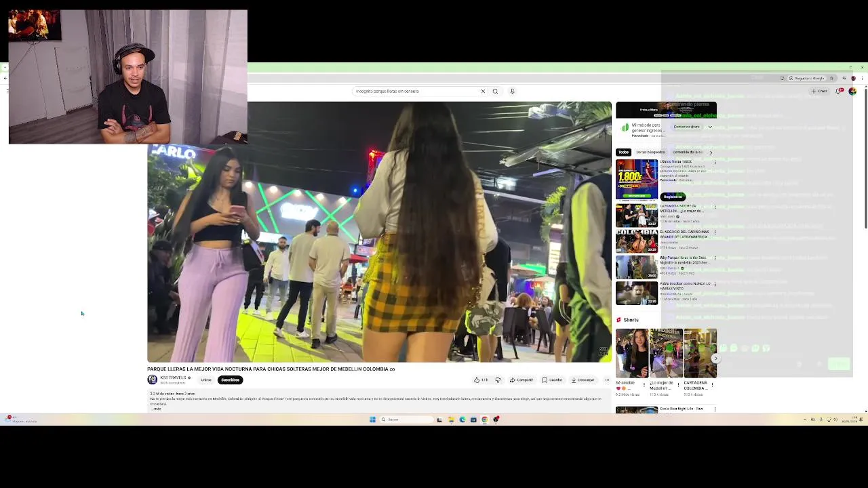Click the YouTube search text field
The image size is (868, 488).
pos(416,91)
